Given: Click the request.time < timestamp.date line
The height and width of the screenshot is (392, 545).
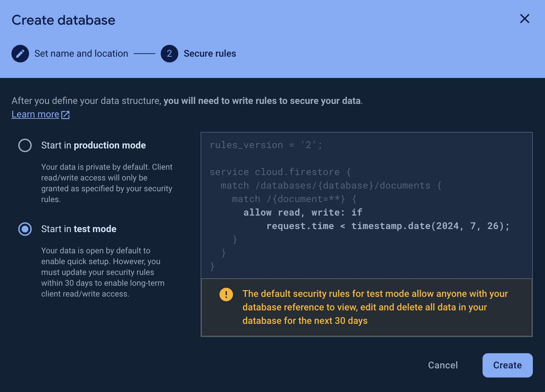Looking at the screenshot, I should (388, 226).
